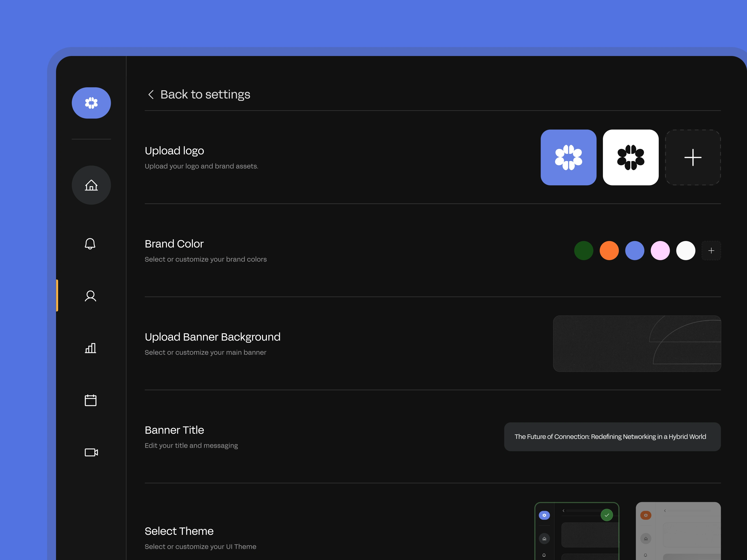Click 'Edit your title and messaging' text
The height and width of the screenshot is (560, 747).
[x=191, y=446]
